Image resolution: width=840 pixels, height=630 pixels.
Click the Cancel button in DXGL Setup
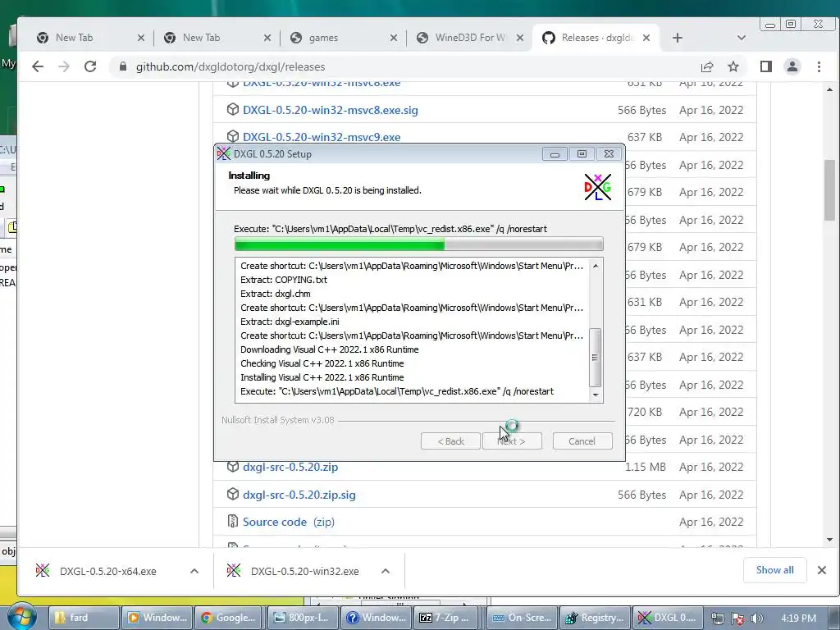coord(582,441)
